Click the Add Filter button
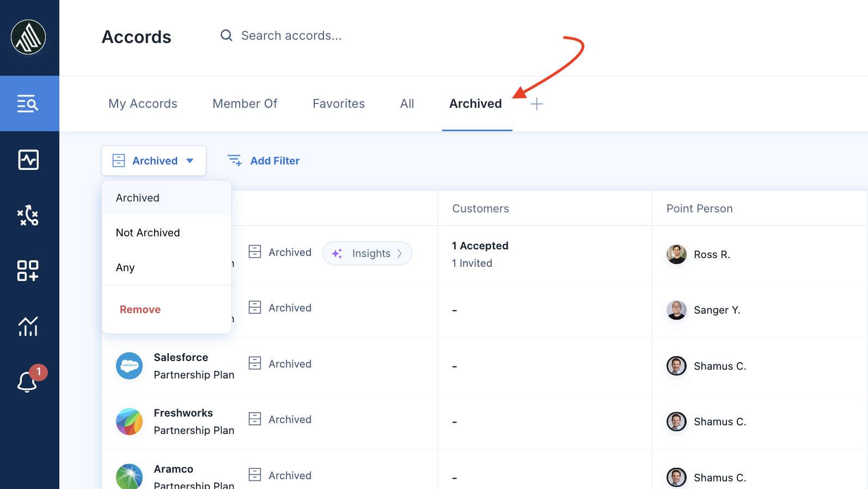Viewport: 868px width, 489px height. pyautogui.click(x=264, y=161)
